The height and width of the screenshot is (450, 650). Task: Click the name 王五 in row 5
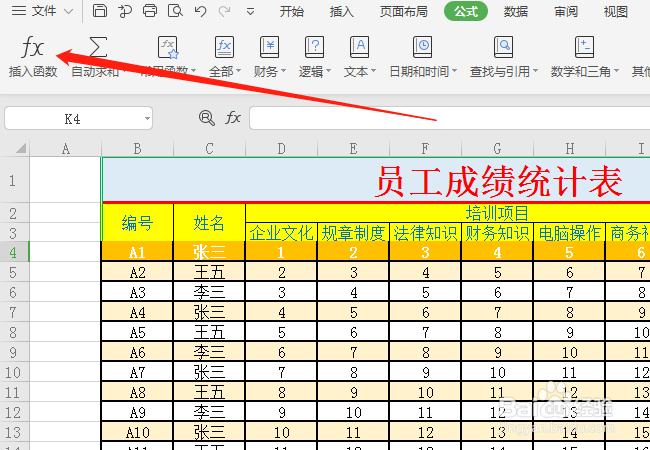[209, 272]
